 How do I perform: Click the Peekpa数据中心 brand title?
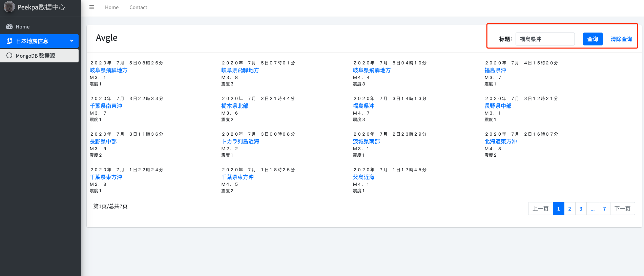pos(41,7)
